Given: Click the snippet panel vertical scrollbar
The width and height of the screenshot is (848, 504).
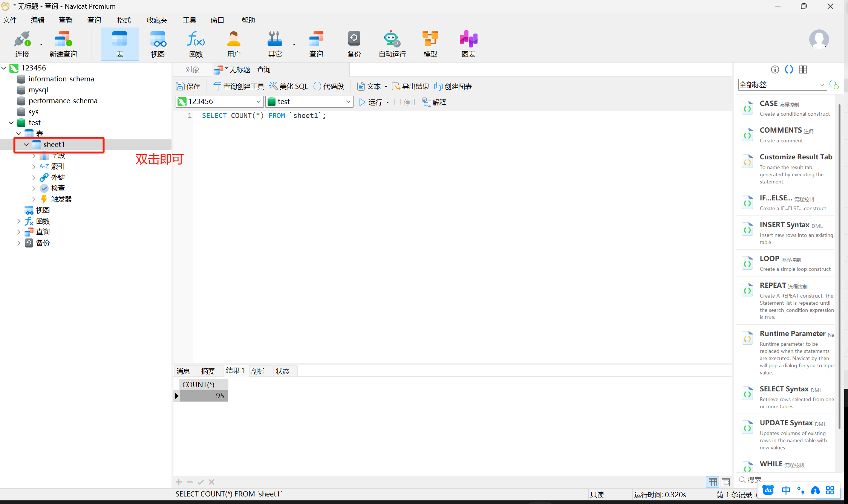Looking at the screenshot, I should (839, 264).
